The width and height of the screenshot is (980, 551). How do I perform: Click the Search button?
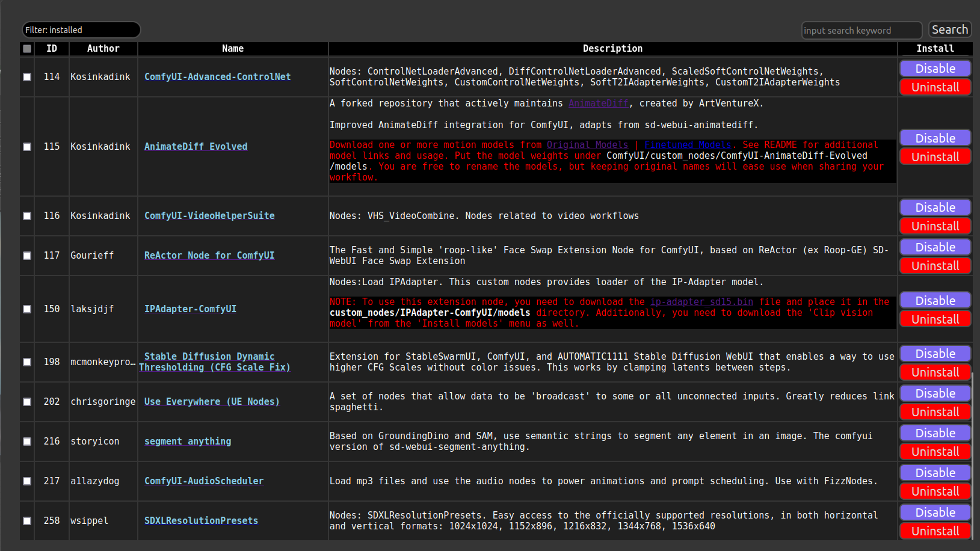pos(950,29)
